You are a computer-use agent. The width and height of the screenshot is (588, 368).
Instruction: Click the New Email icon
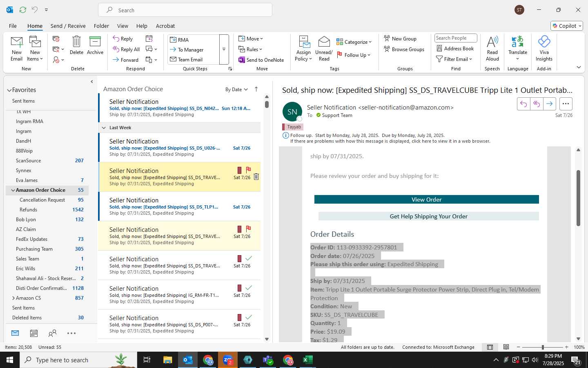16,48
